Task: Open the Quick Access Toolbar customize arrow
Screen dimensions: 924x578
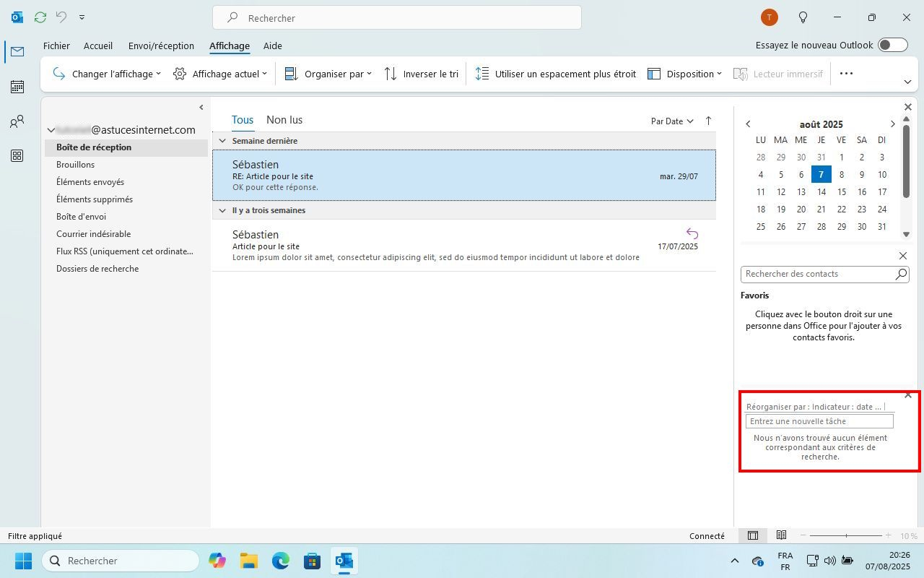Action: pyautogui.click(x=82, y=17)
